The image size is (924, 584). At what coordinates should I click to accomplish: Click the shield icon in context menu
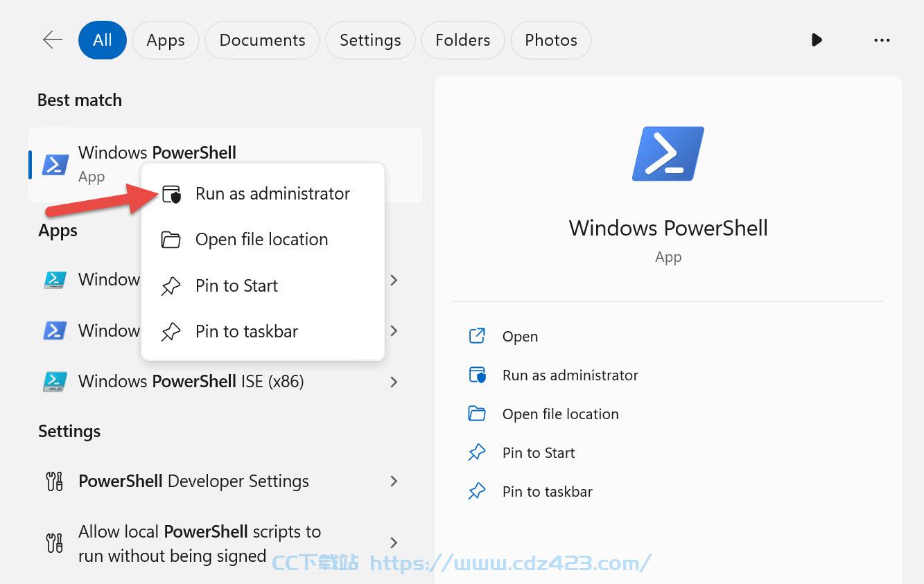pos(171,194)
